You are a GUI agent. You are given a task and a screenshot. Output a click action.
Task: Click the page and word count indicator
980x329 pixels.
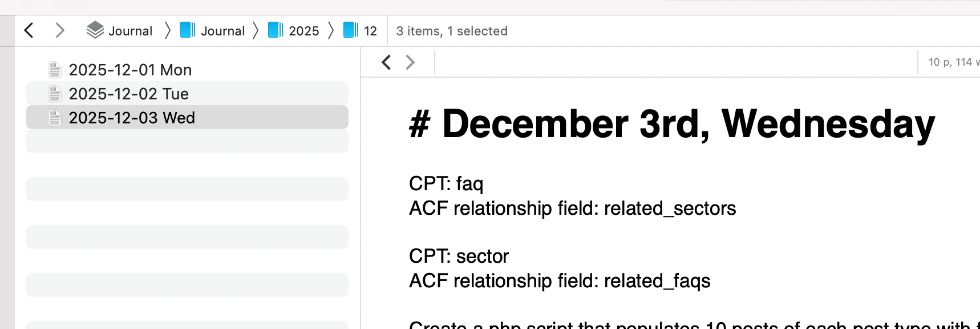pos(953,62)
